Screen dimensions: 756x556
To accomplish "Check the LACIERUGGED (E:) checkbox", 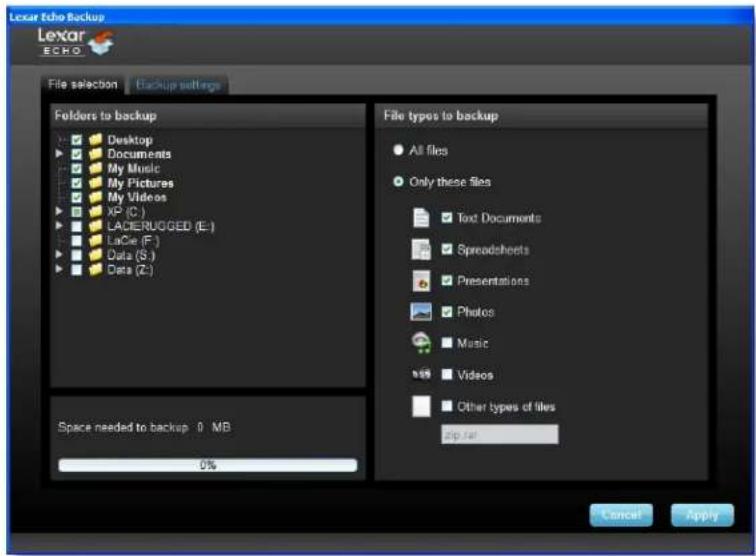I will point(76,226).
